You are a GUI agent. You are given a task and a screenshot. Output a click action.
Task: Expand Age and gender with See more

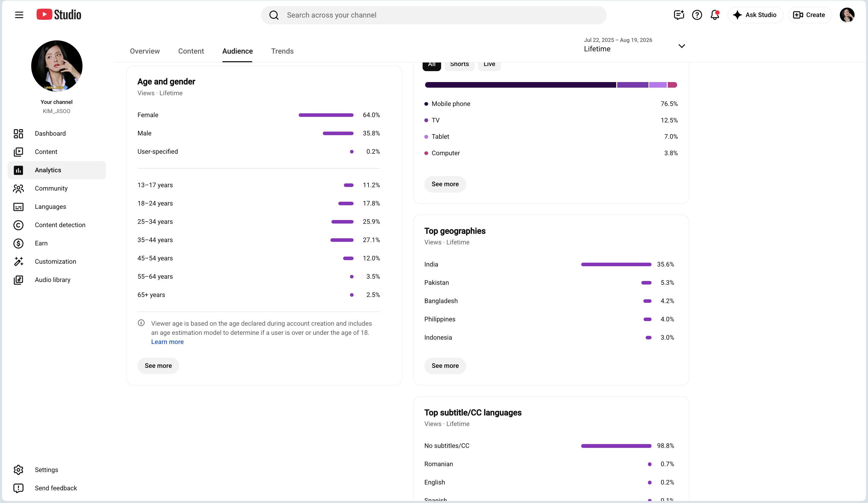coord(158,366)
